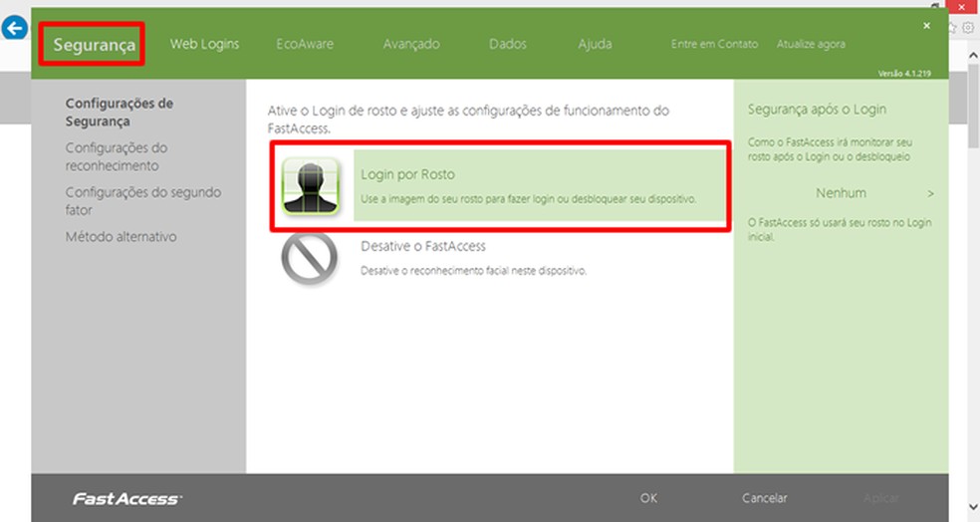The height and width of the screenshot is (522, 980).
Task: Click the Cancelar button
Action: tap(764, 498)
